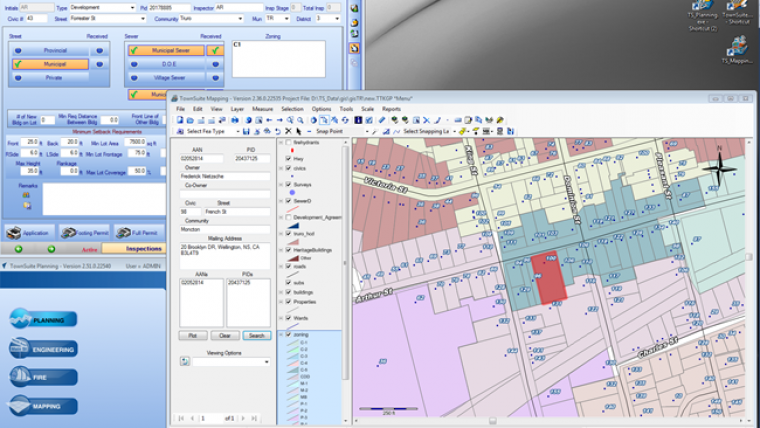Click the C-1 zoning legend swatch
The height and width of the screenshot is (428, 760).
click(293, 342)
